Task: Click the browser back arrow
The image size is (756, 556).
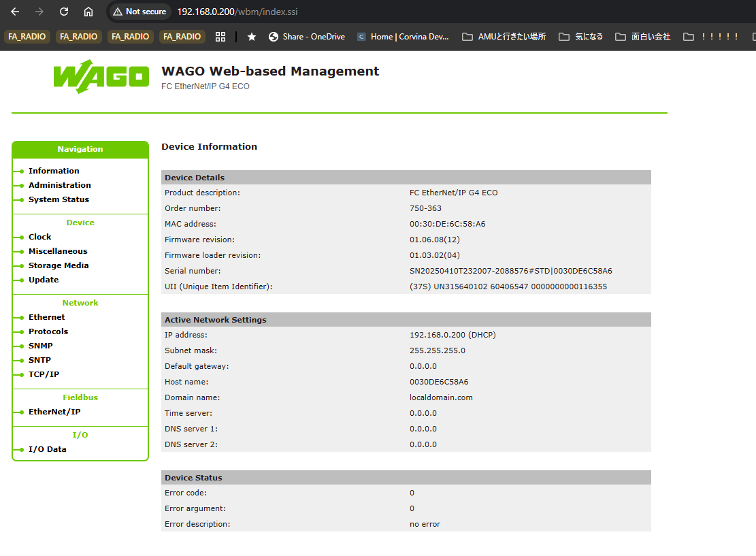Action: [15, 12]
